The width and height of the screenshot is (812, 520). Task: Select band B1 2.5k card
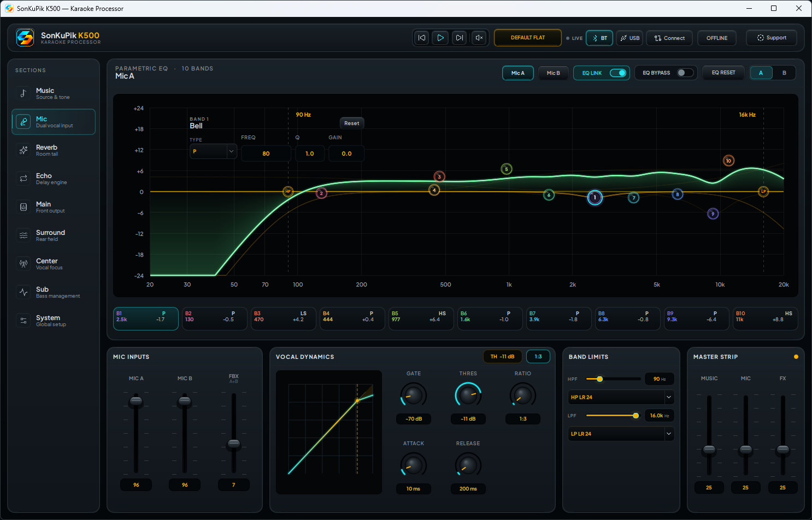(145, 318)
